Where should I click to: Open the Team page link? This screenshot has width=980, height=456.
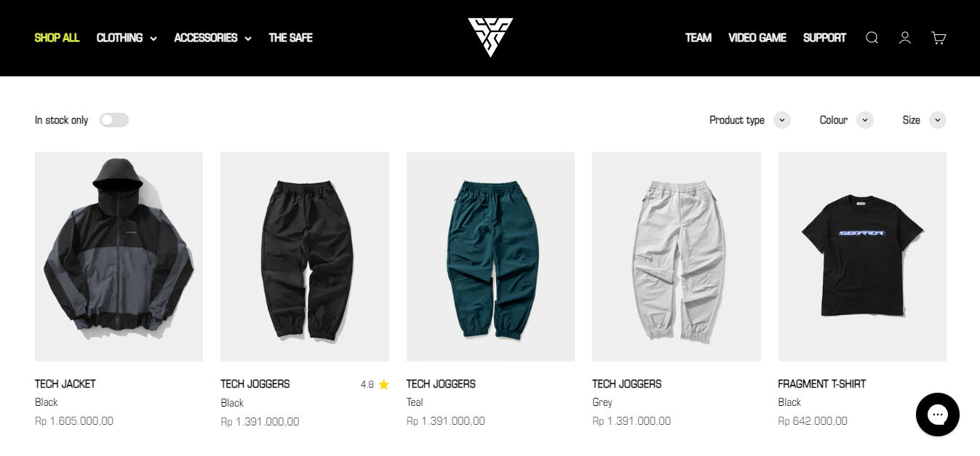698,38
